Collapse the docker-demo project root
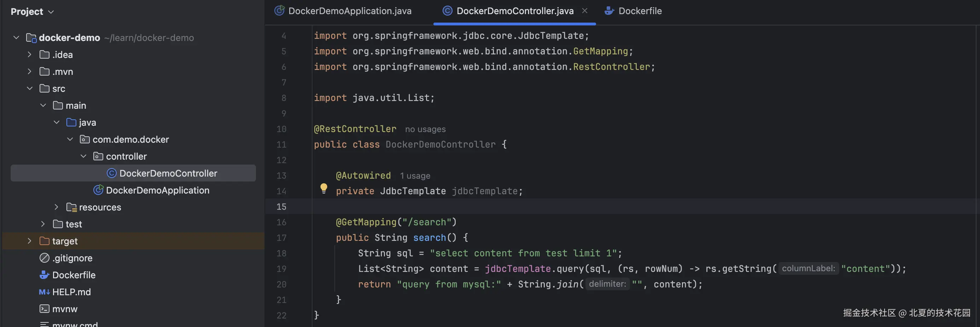 [16, 37]
